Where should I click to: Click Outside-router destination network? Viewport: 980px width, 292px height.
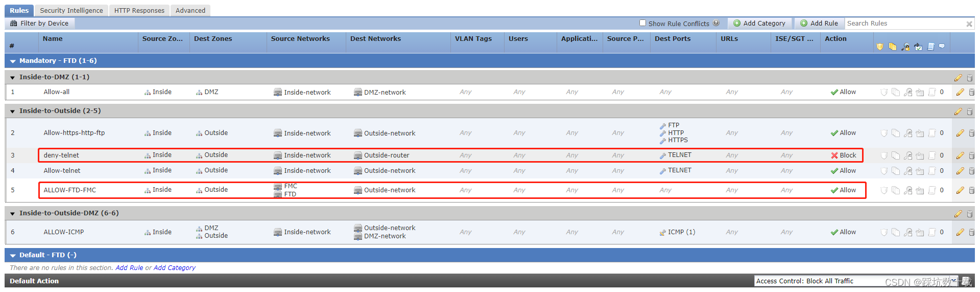click(387, 155)
